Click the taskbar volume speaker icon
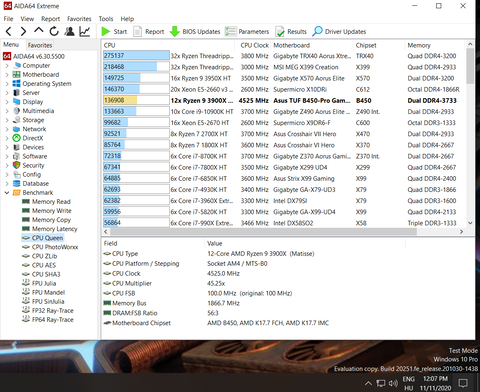The height and width of the screenshot is (392, 480). point(393,383)
